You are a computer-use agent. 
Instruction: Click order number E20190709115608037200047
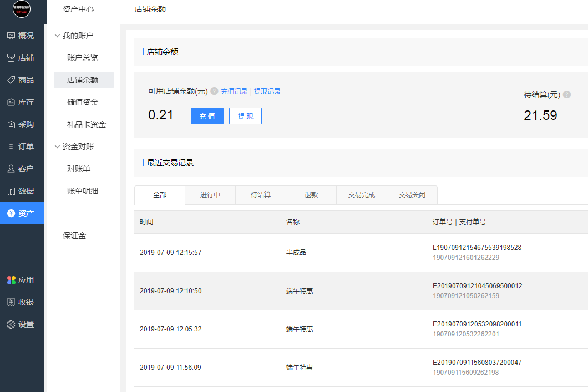tap(477, 363)
